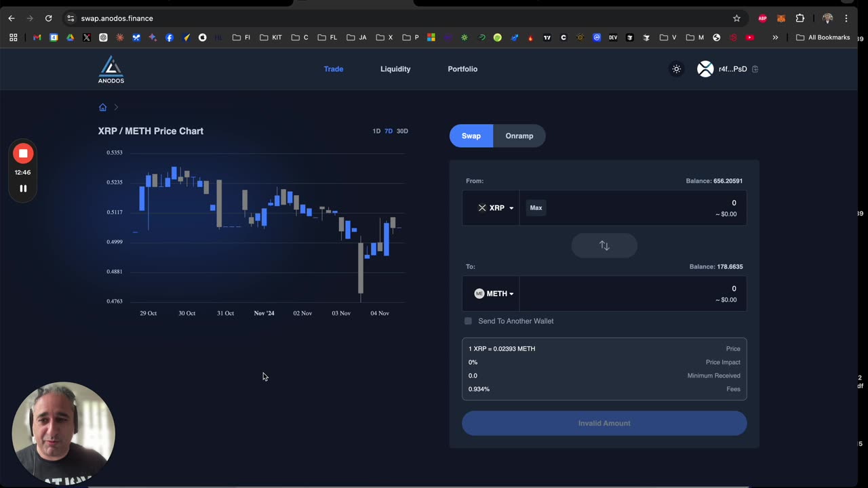Go back to the previous page
Image resolution: width=868 pixels, height=488 pixels.
12,18
